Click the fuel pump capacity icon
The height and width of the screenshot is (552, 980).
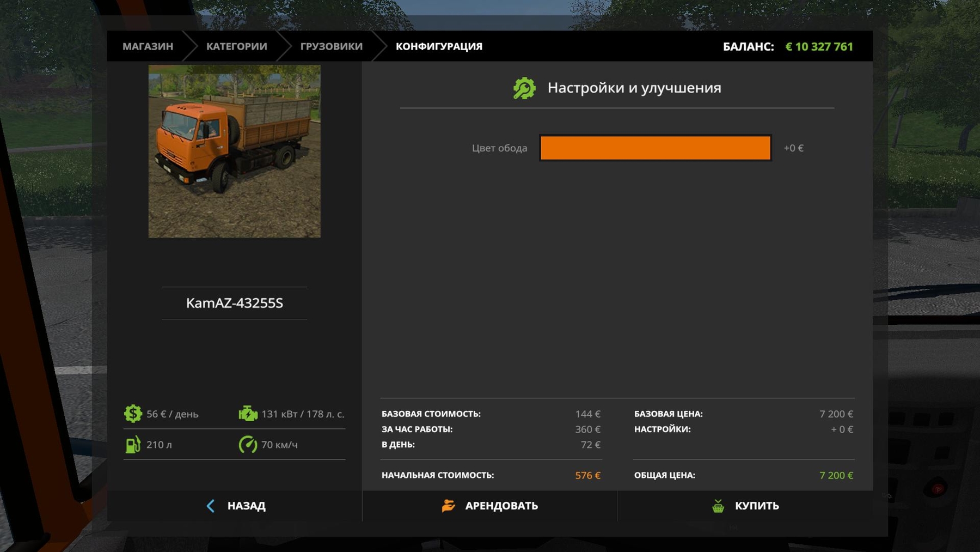click(x=133, y=445)
